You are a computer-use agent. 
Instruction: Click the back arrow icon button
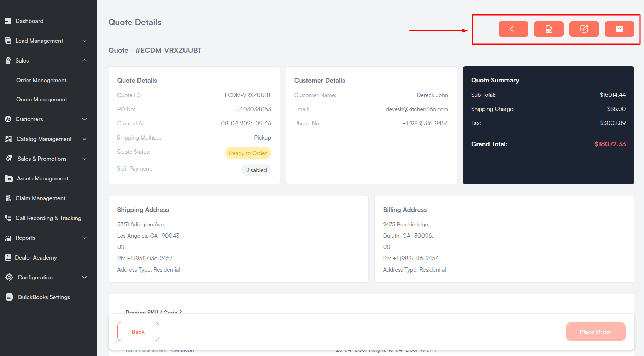(513, 29)
